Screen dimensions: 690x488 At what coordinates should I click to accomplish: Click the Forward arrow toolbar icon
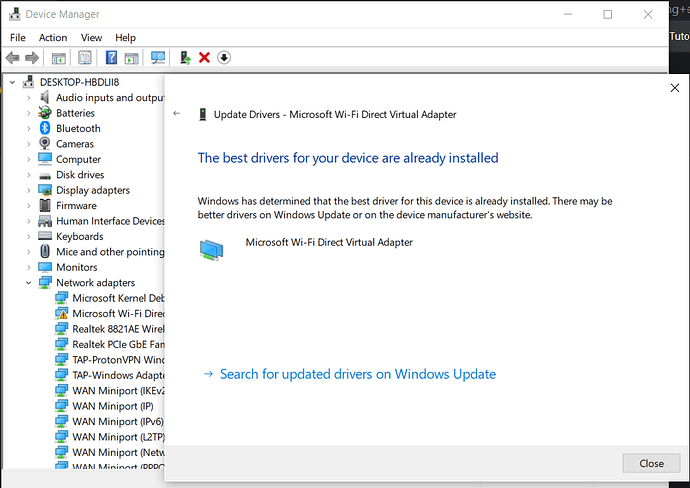(32, 58)
